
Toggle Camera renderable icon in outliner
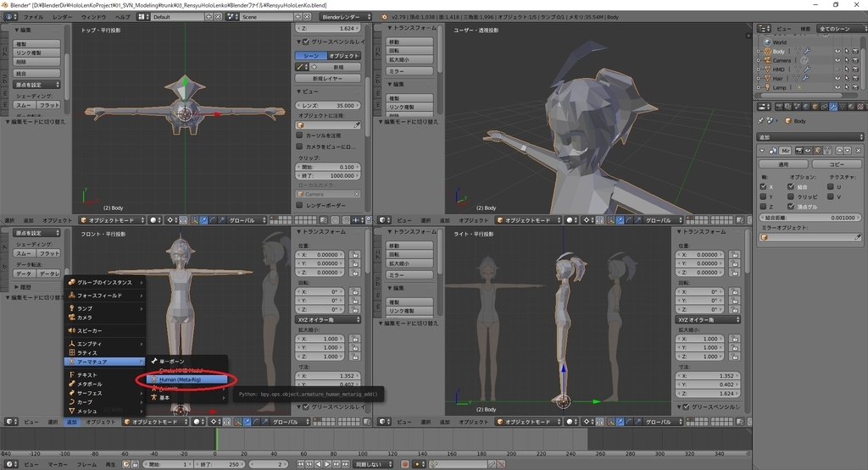(855, 60)
